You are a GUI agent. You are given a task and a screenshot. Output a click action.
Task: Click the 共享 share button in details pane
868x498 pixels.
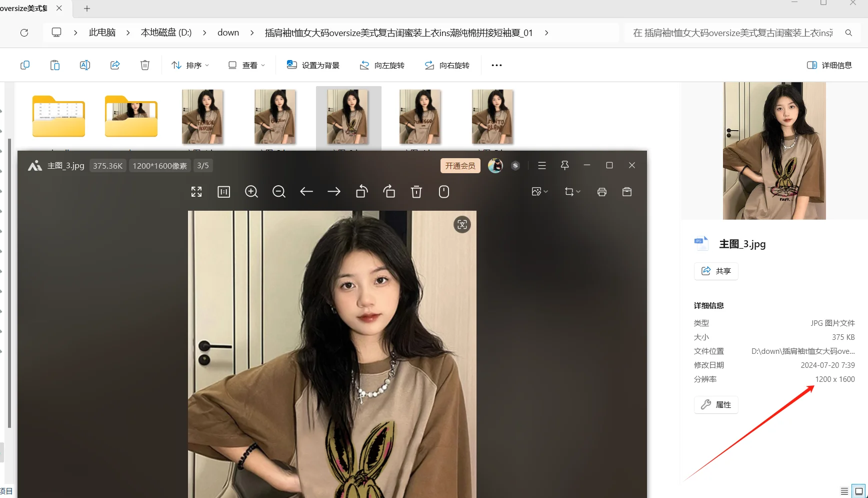715,271
